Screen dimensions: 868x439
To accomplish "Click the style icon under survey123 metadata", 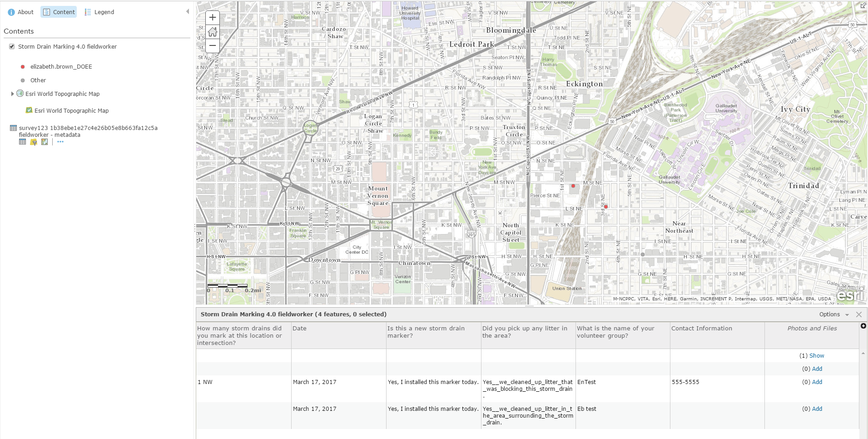I will 45,142.
